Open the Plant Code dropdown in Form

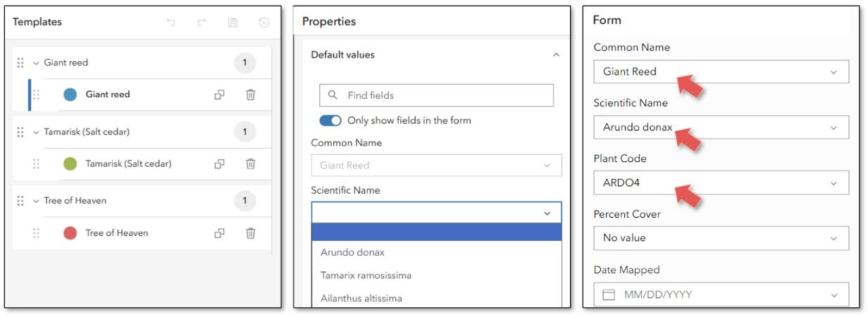point(721,183)
